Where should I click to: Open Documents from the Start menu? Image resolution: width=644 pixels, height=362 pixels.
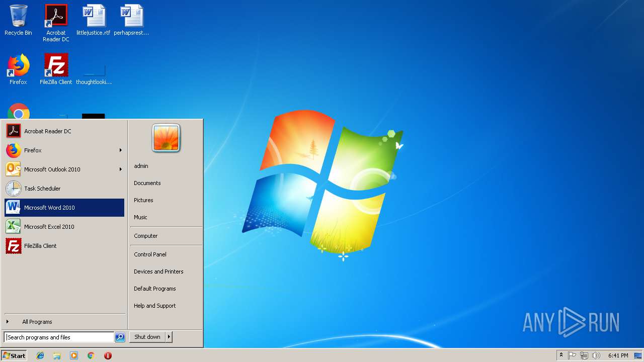[x=166, y=183]
